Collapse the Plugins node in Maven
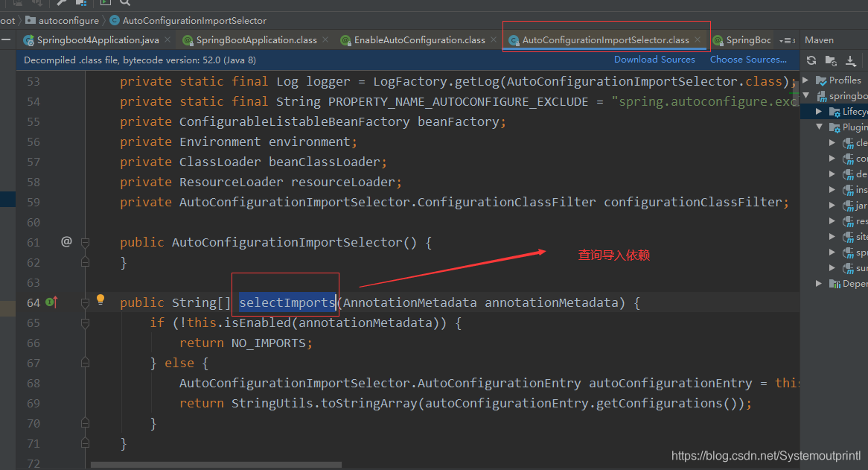This screenshot has width=868, height=470. [x=819, y=127]
